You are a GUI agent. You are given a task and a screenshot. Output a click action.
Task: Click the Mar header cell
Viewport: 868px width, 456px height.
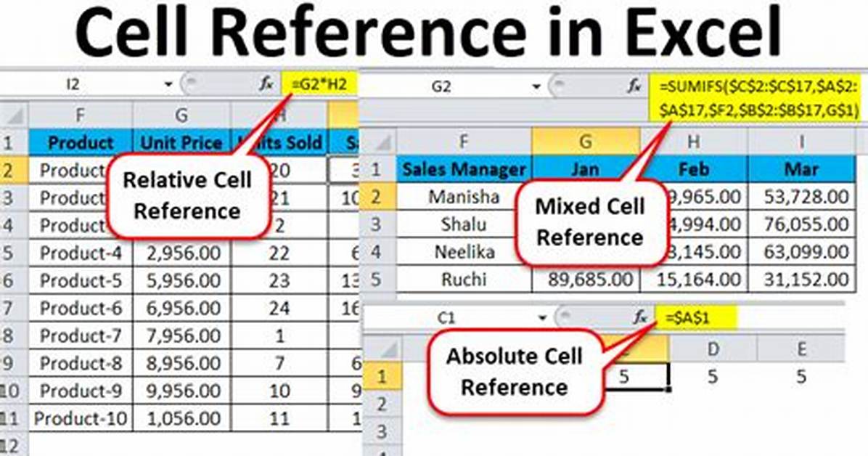801,169
